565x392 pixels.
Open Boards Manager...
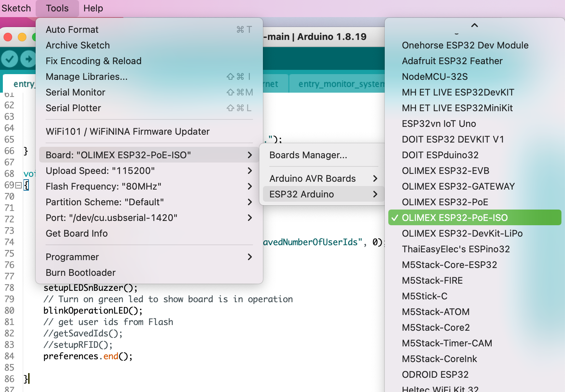coord(324,155)
